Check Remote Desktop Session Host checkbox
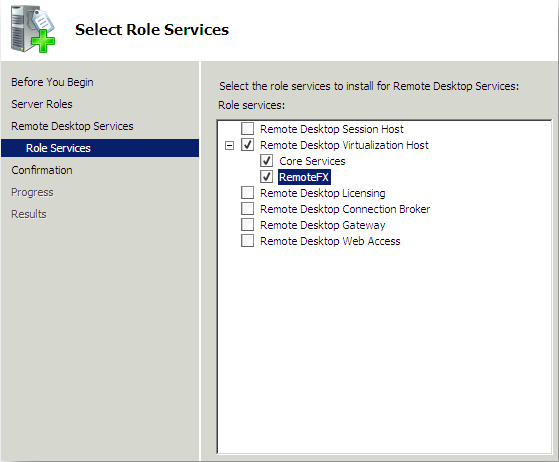This screenshot has width=559, height=462. [247, 129]
